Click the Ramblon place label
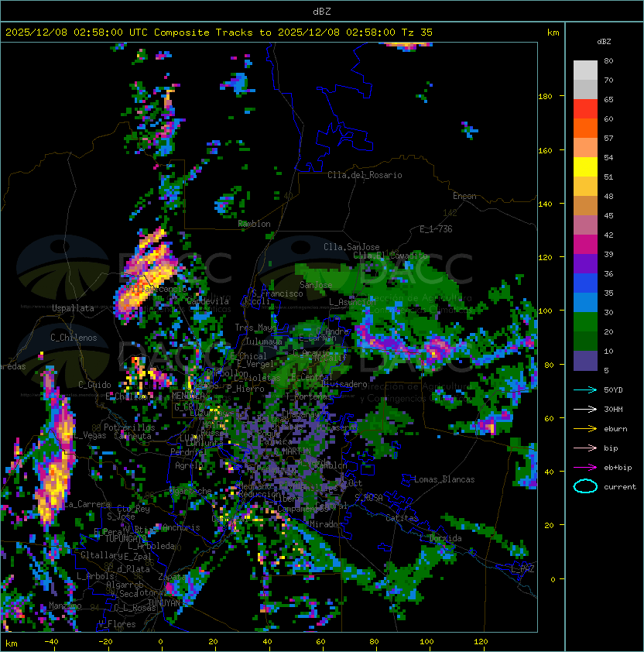 point(254,224)
